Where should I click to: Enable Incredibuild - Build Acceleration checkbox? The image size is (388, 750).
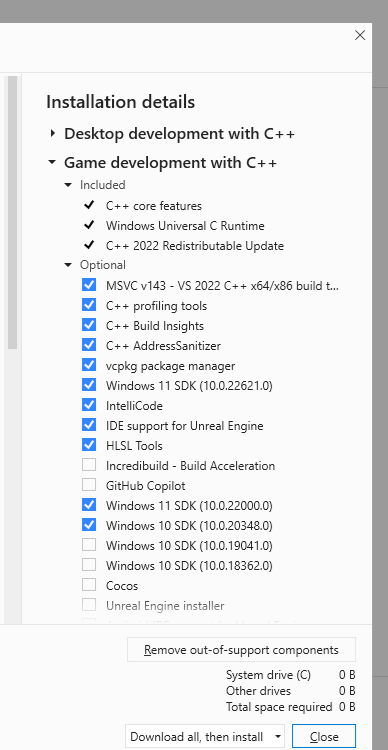89,465
